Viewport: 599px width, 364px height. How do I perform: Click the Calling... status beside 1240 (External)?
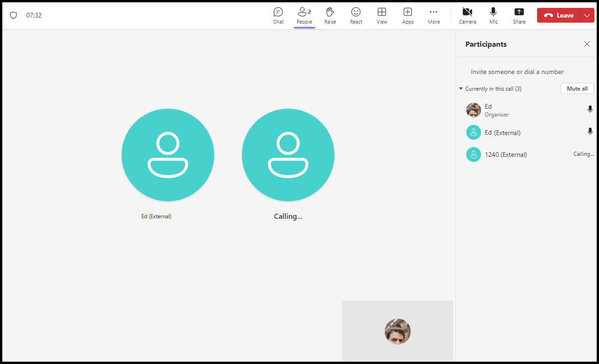coord(583,154)
